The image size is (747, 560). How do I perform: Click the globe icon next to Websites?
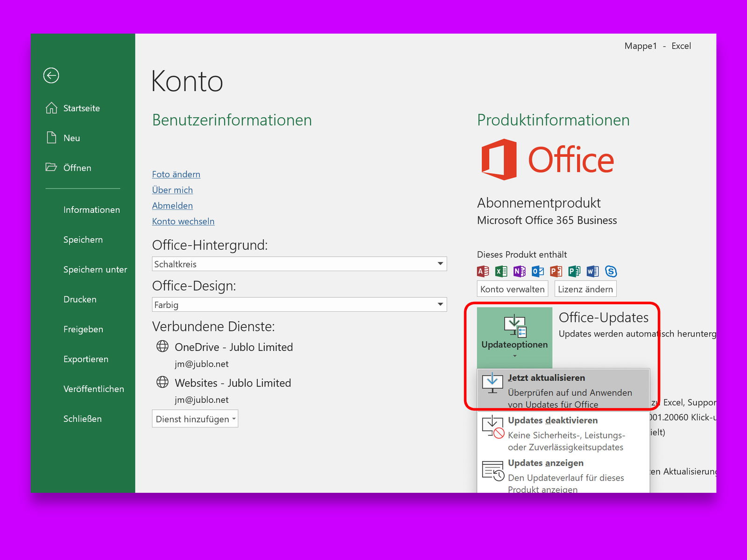(162, 382)
